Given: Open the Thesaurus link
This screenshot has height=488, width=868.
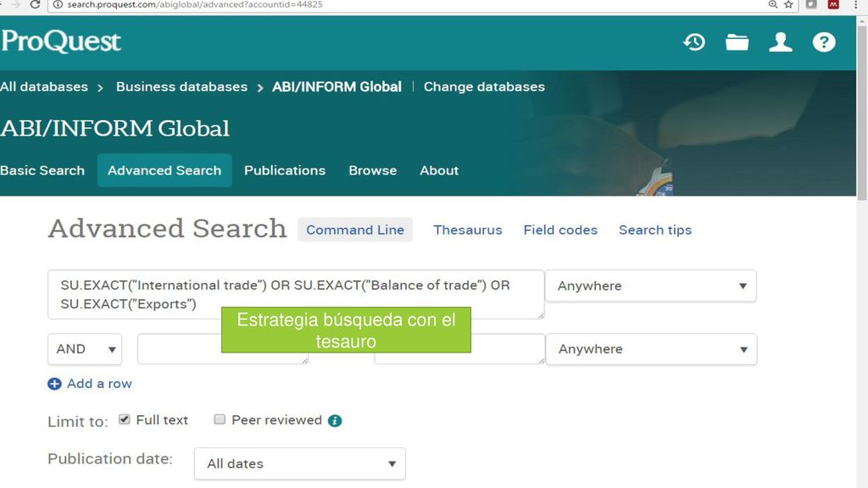Looking at the screenshot, I should [x=468, y=230].
